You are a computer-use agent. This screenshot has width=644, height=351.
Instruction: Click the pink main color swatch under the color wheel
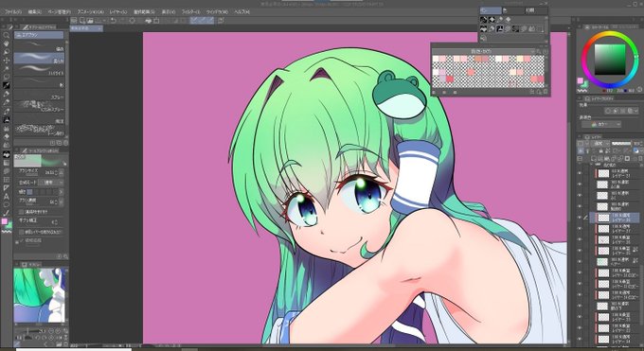(580, 80)
